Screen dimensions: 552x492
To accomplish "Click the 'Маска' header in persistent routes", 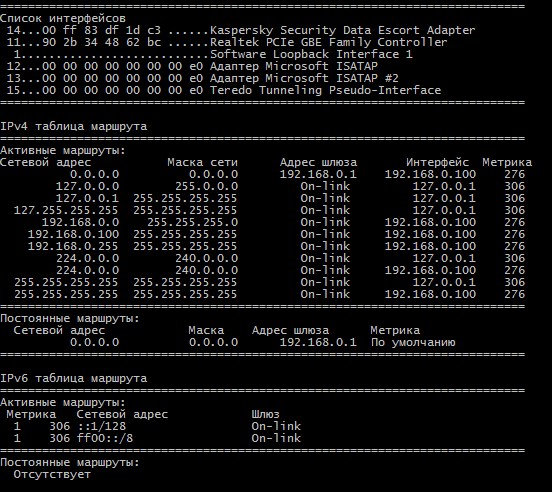I will click(206, 330).
